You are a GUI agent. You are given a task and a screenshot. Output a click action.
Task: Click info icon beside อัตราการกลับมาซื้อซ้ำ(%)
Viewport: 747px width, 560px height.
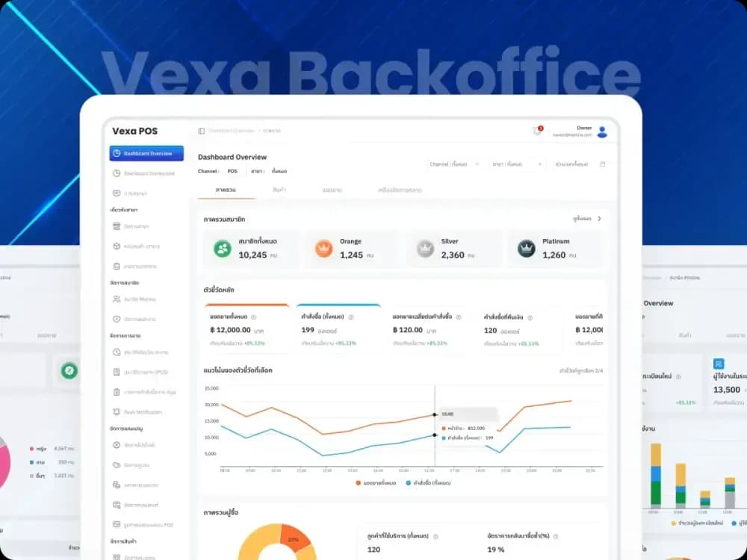click(x=556, y=537)
